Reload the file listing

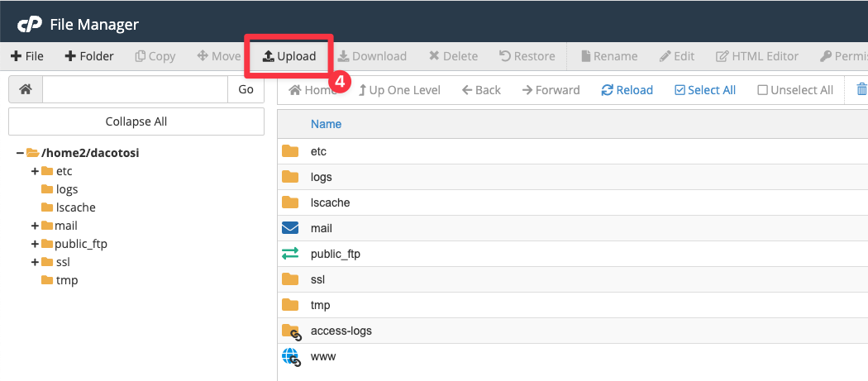(x=627, y=90)
